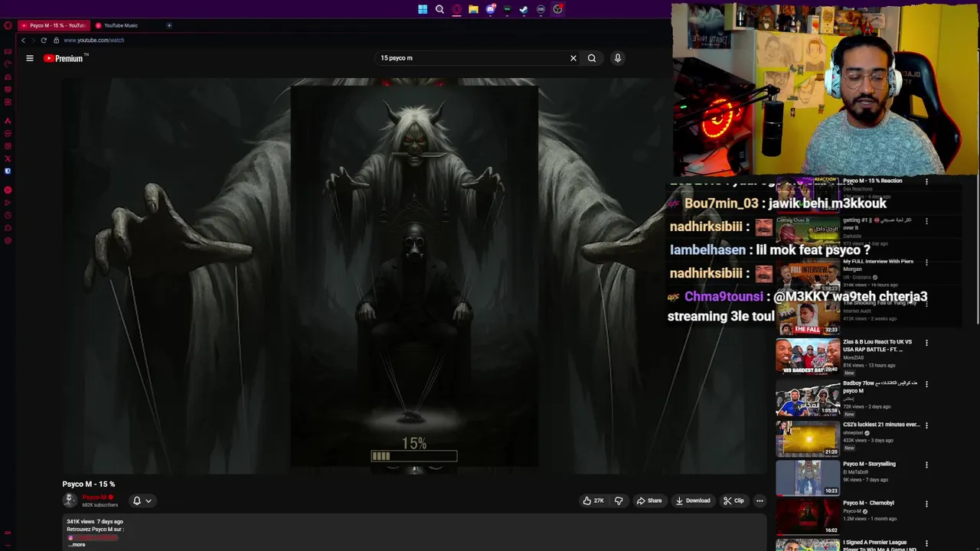
Task: Open the three-dot more actions button
Action: (759, 500)
